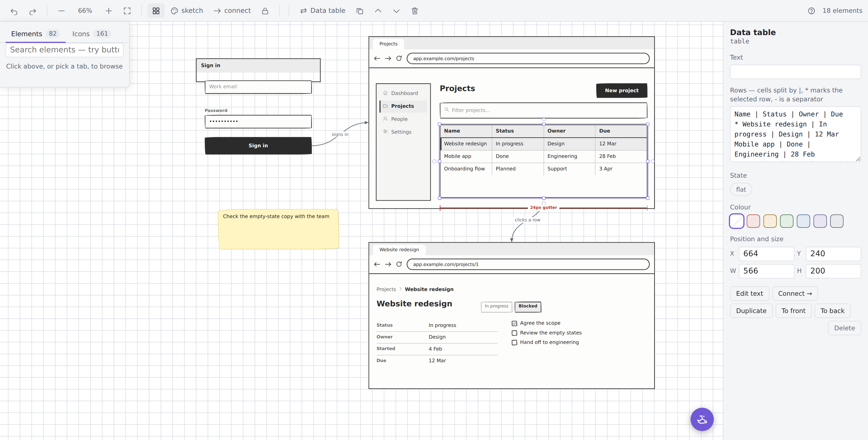Pick the grey colour swatch
Image resolution: width=868 pixels, height=440 pixels.
[x=837, y=221]
